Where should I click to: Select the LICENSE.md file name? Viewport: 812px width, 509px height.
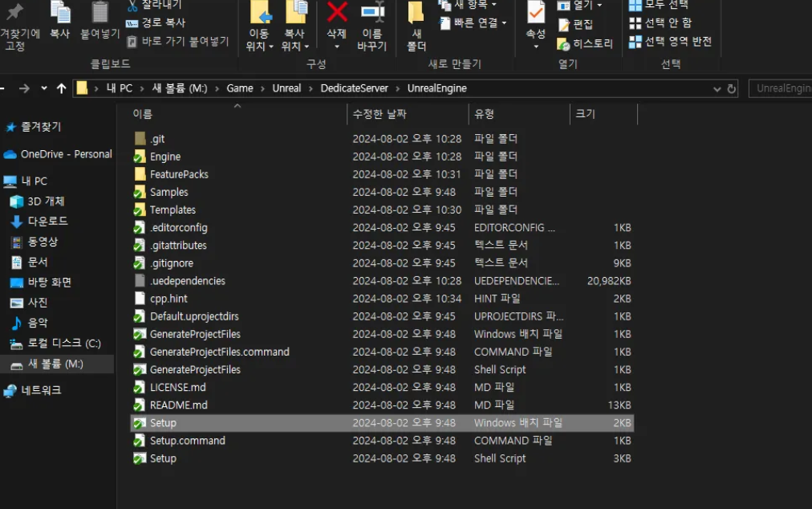[177, 388]
